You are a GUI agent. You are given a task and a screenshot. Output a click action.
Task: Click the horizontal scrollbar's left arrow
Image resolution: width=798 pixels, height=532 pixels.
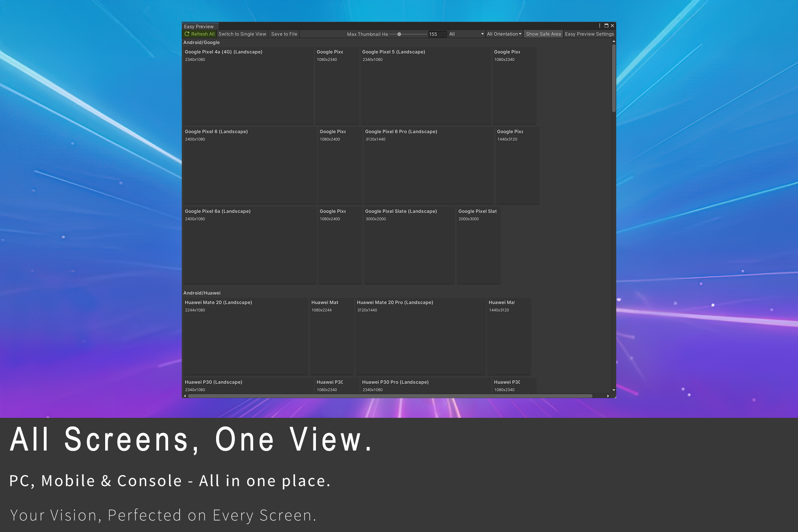tap(185, 396)
